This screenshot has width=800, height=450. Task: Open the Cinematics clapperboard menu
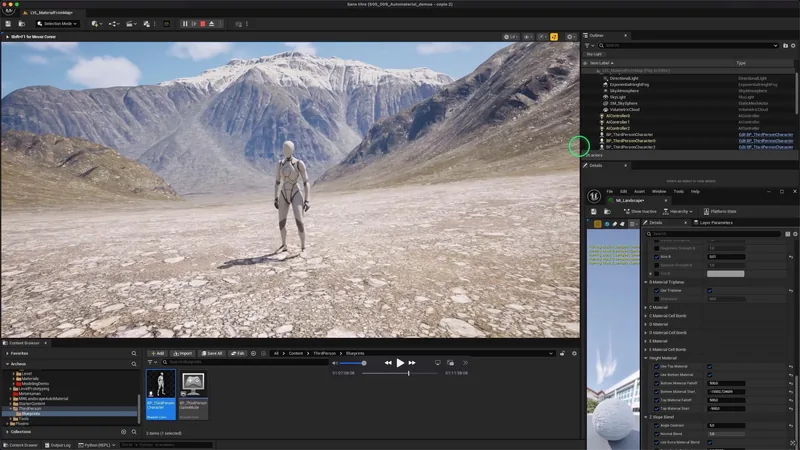coord(131,23)
